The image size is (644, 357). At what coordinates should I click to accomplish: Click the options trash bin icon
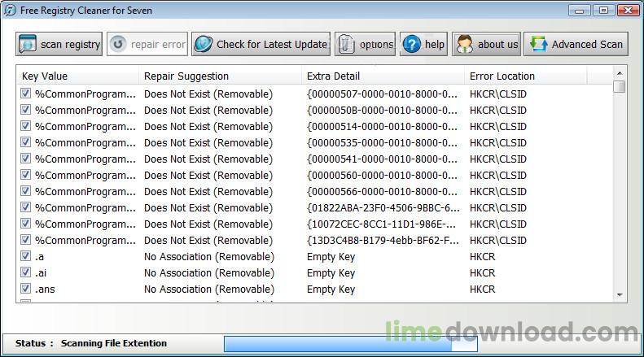[346, 44]
